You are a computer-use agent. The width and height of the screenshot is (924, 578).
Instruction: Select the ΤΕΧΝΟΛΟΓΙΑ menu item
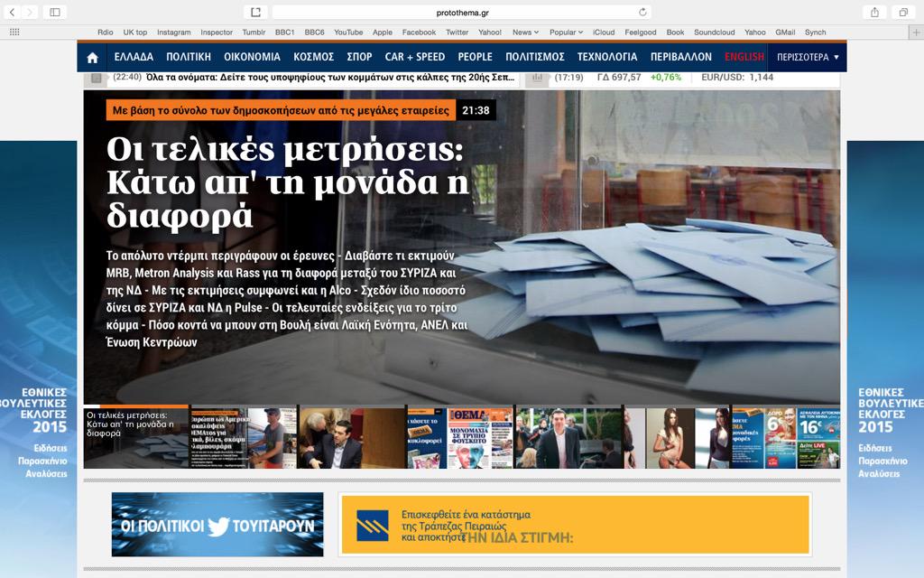pos(607,57)
